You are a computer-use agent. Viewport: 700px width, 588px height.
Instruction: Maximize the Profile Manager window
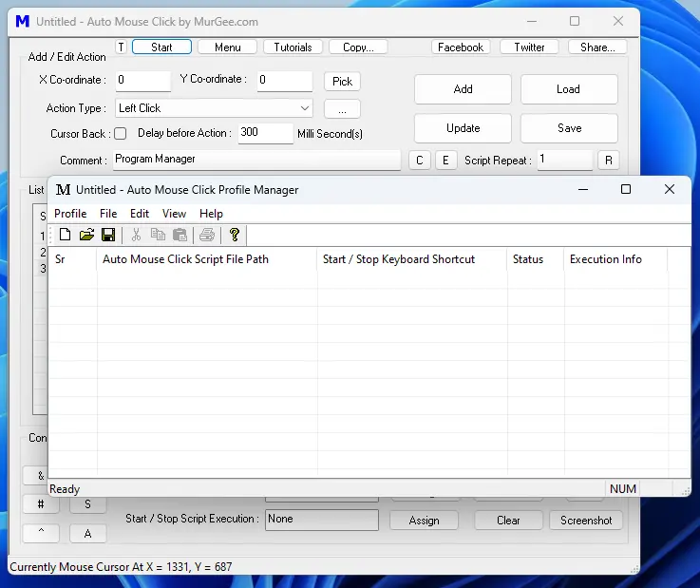click(626, 189)
